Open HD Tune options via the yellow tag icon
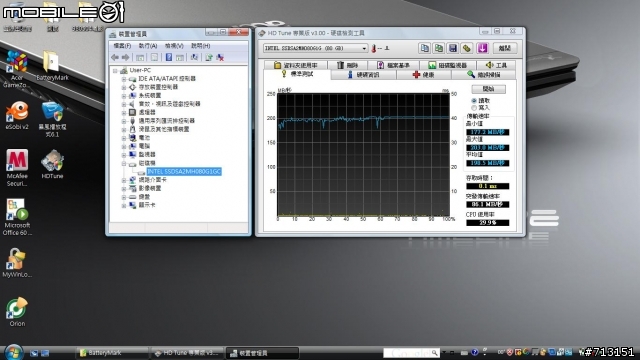This screenshot has width=640, height=360. tap(467, 48)
